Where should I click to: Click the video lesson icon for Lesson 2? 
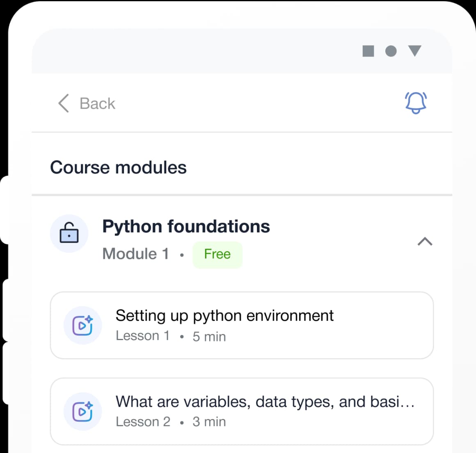[x=82, y=411]
